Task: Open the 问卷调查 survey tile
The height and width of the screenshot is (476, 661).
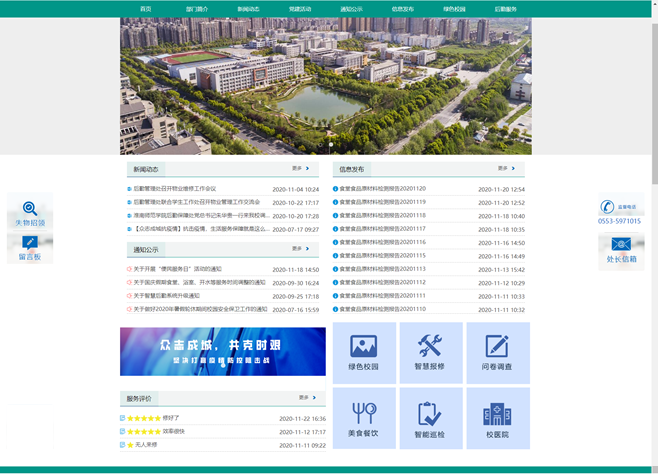Action: click(497, 353)
